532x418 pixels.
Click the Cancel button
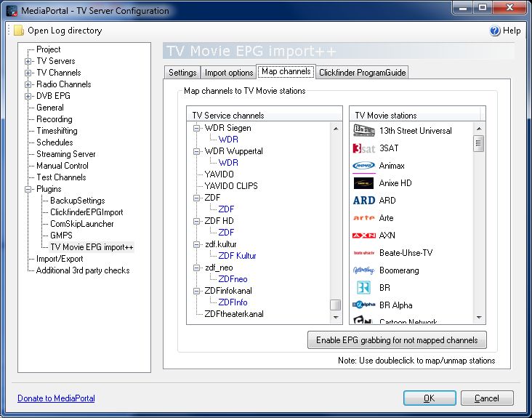(487, 398)
